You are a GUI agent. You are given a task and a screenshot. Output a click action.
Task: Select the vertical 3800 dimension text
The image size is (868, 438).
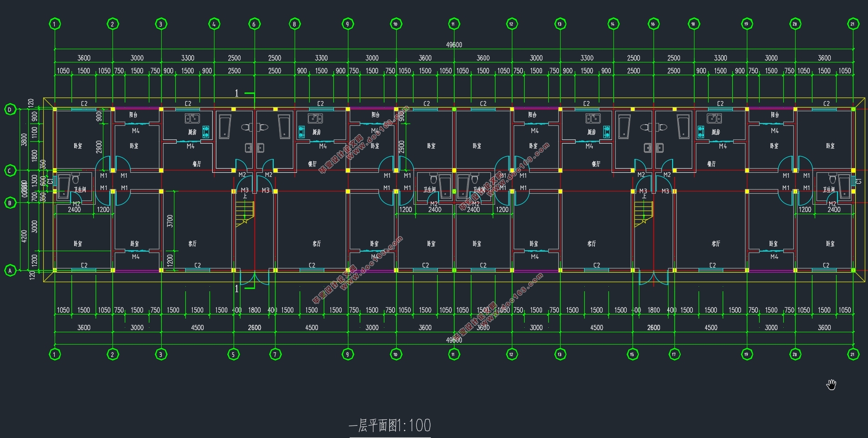pos(24,139)
